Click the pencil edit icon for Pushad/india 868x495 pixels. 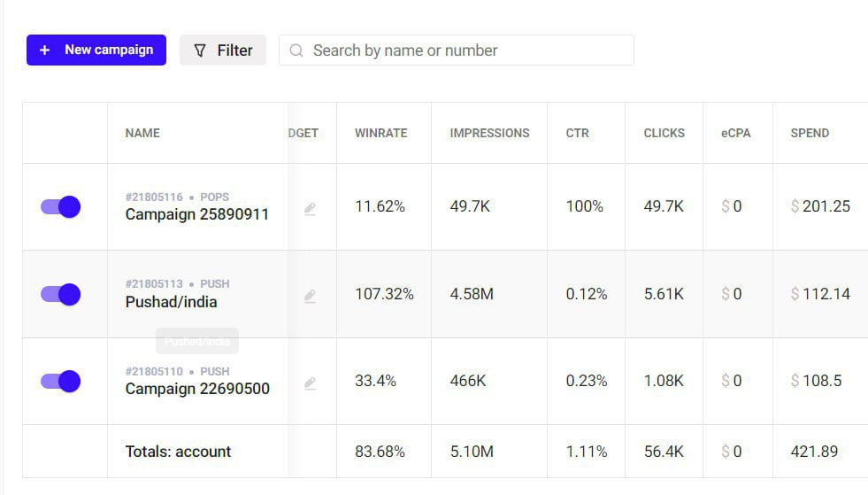(310, 297)
